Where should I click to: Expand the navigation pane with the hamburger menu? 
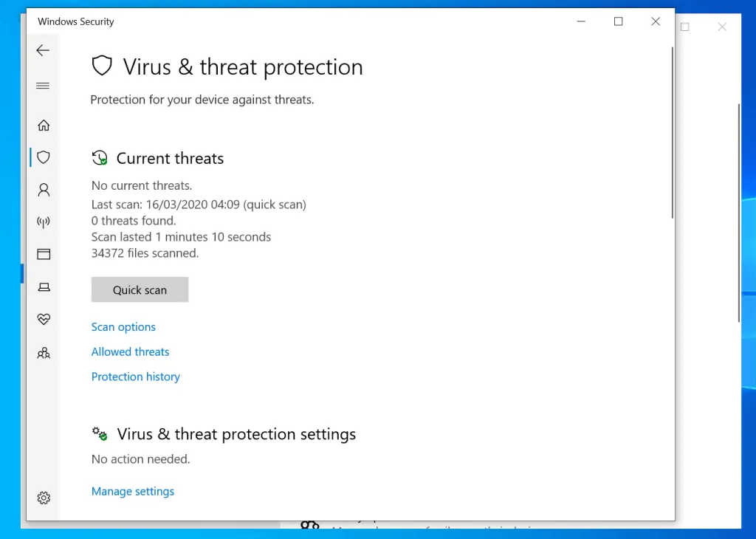(x=43, y=86)
